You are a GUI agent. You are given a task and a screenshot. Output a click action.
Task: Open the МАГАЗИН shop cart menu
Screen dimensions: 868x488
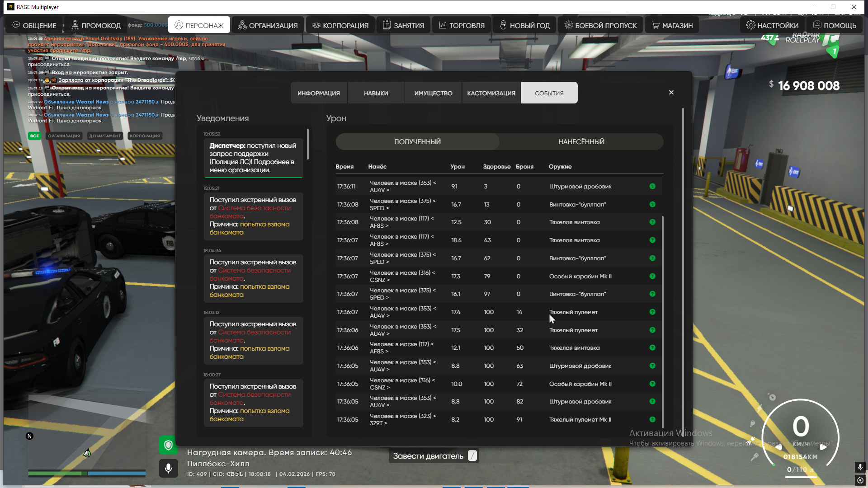(672, 25)
